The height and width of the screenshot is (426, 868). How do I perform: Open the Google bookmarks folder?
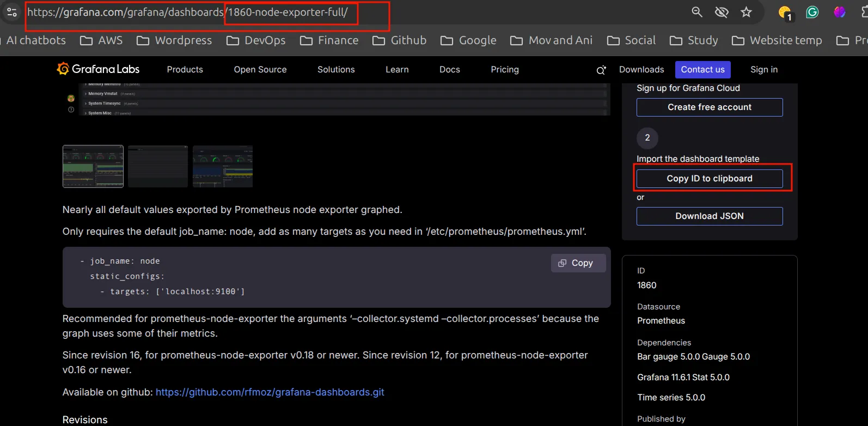coord(468,40)
